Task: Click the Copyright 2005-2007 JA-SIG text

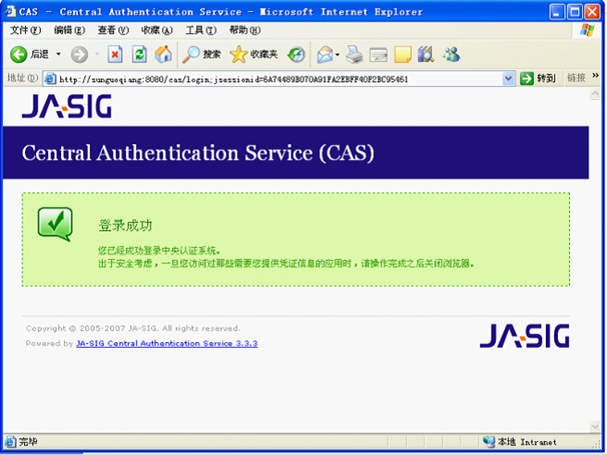Action: (x=133, y=328)
